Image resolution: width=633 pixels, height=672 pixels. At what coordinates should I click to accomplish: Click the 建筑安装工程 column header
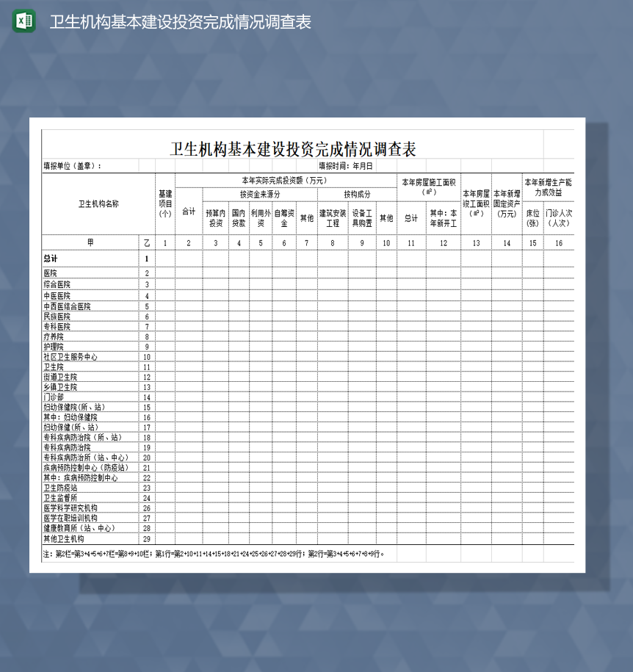(x=332, y=218)
